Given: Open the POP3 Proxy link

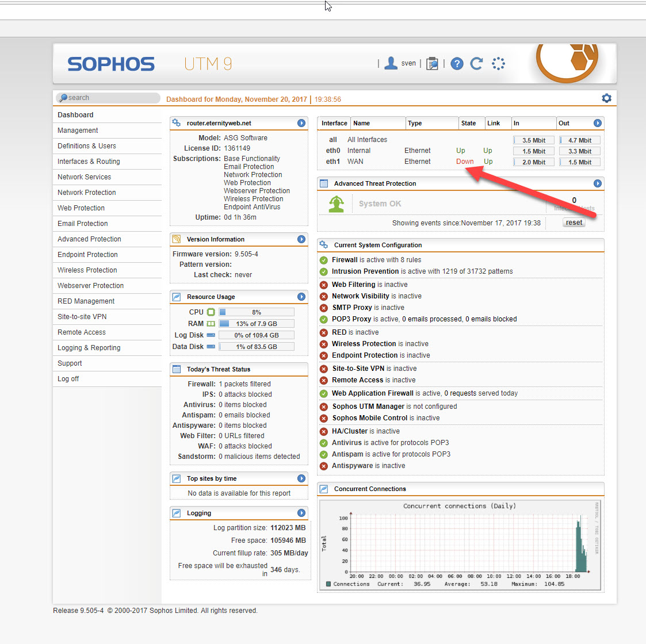Looking at the screenshot, I should [351, 319].
